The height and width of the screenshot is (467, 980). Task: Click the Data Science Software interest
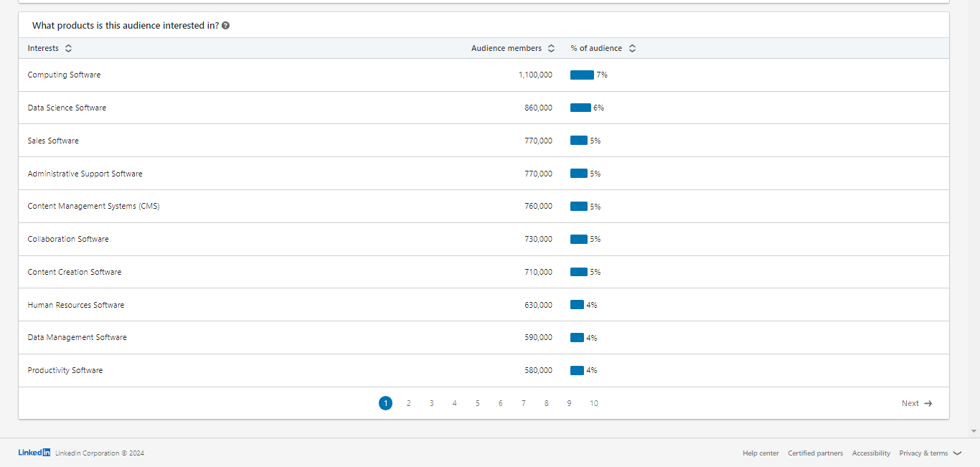tap(67, 108)
